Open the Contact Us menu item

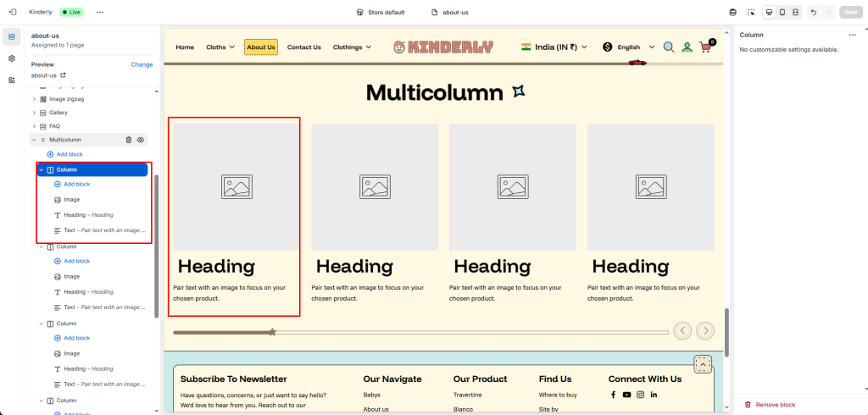303,47
